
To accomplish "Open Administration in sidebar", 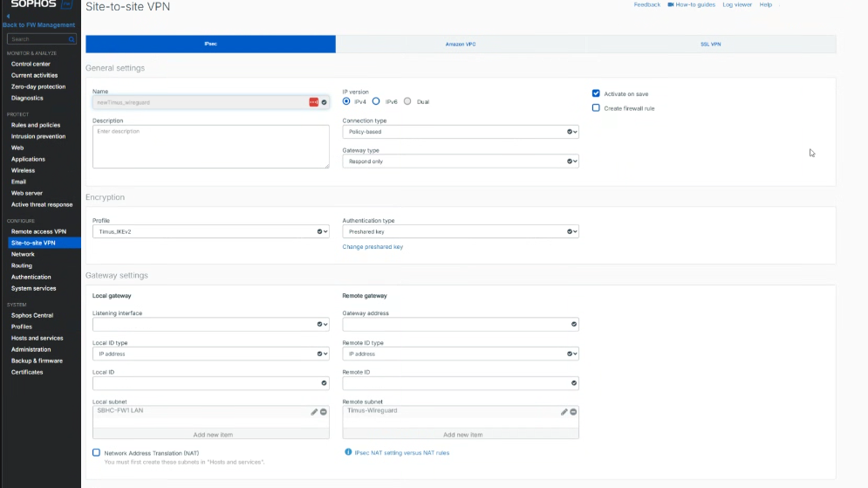I will coord(31,349).
